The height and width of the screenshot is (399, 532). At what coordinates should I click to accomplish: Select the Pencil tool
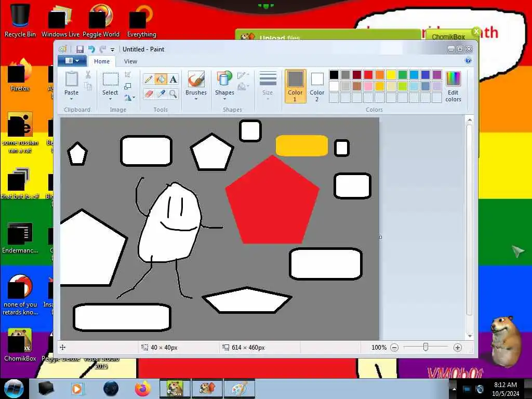(148, 79)
